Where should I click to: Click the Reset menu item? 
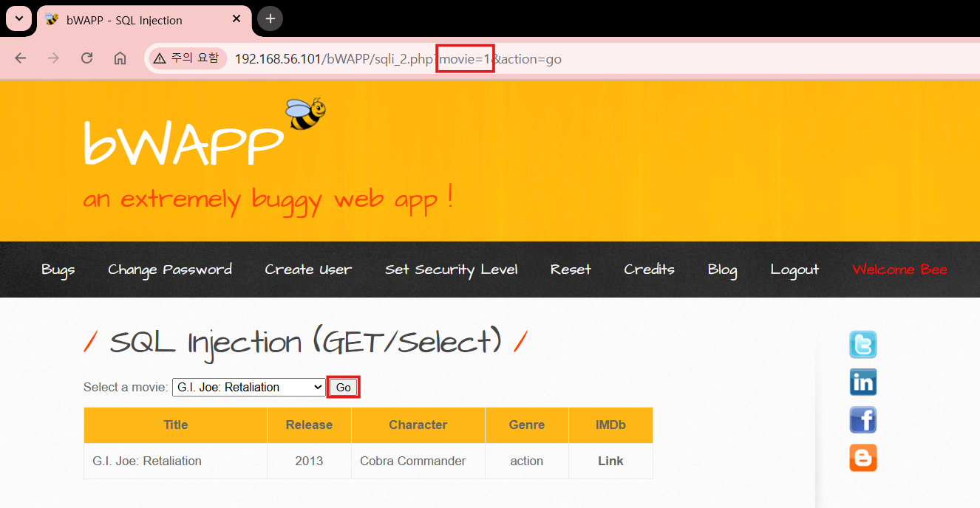[x=571, y=270]
